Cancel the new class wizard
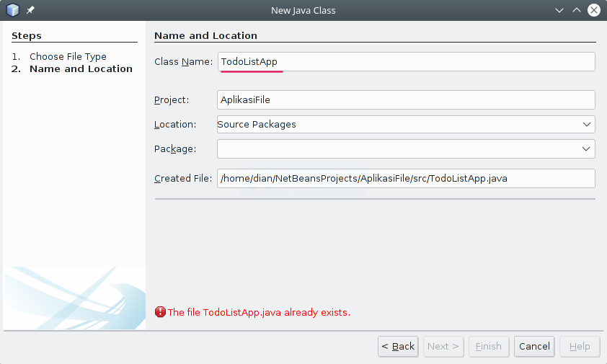607x364 pixels. [x=534, y=346]
